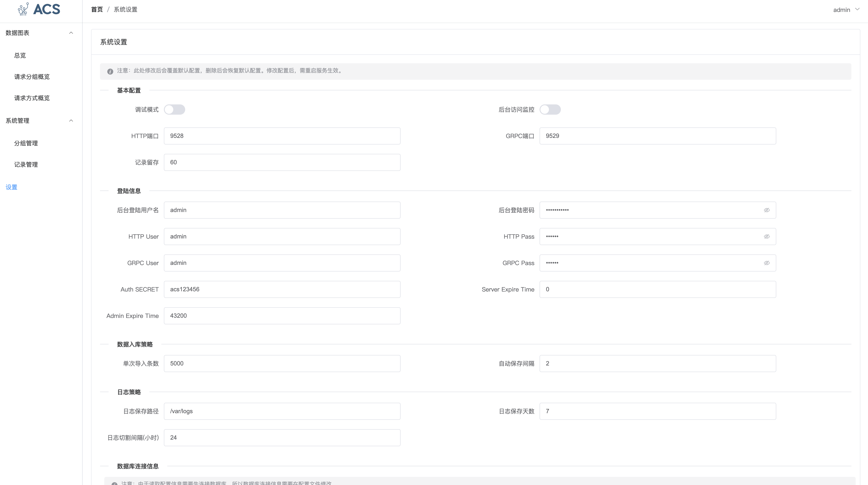
Task: Turn on 后台访问监控 switch
Action: coord(550,110)
